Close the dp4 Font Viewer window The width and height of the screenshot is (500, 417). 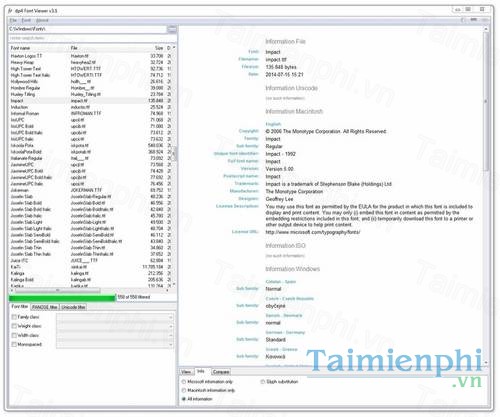coord(482,9)
